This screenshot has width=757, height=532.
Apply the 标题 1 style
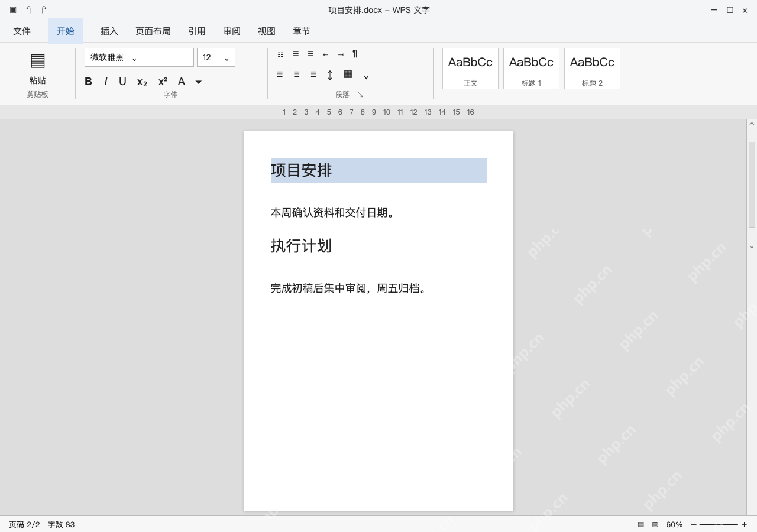coord(531,69)
